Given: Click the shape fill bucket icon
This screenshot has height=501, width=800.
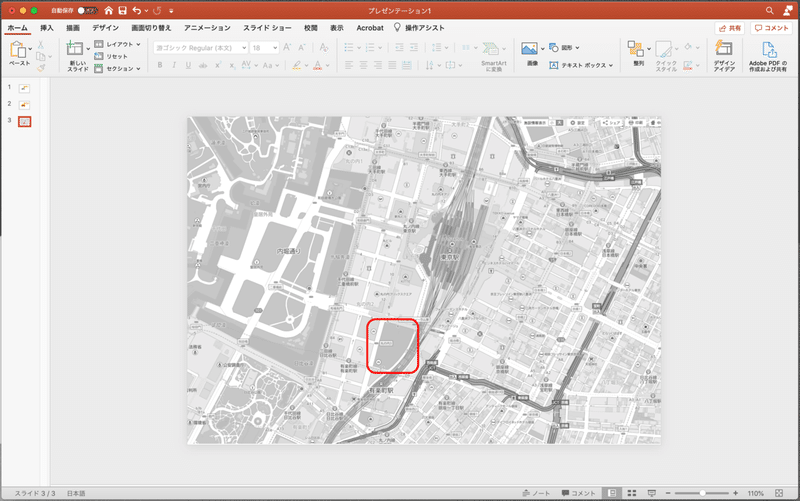Looking at the screenshot, I should 688,47.
